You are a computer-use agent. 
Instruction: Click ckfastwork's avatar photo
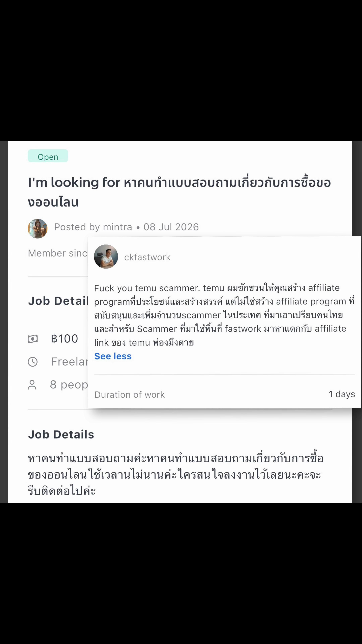pos(106,256)
